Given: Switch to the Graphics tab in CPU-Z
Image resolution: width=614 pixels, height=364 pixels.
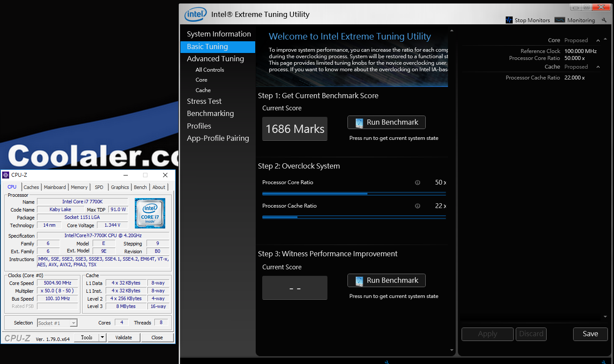Looking at the screenshot, I should click(120, 187).
